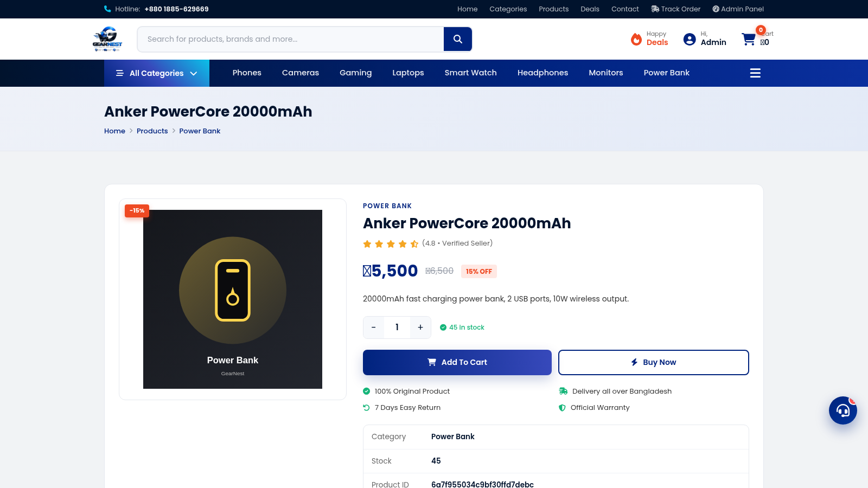
Task: Click the green in-stock check icon
Action: (x=443, y=328)
